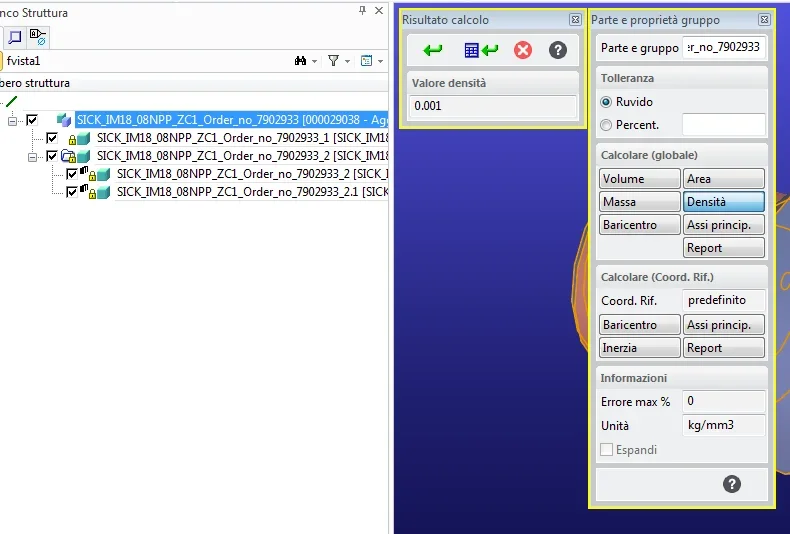The height and width of the screenshot is (534, 790).
Task: Open the list view options dropdown
Action: tap(372, 61)
